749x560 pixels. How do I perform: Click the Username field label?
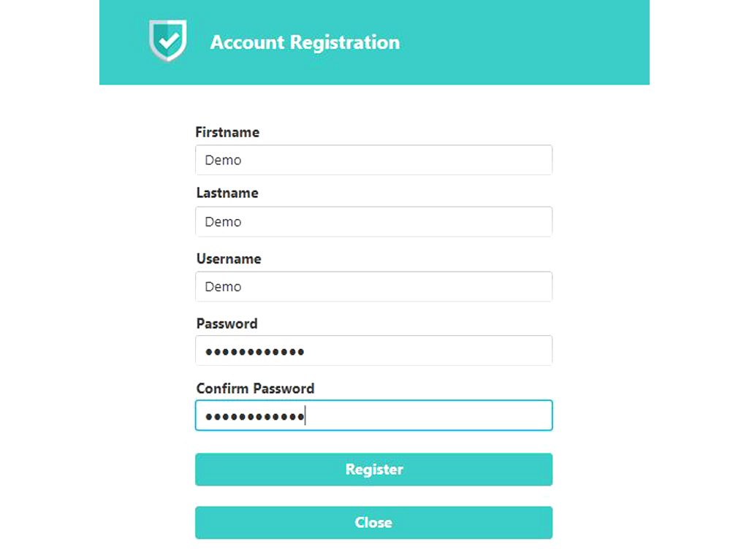229,258
